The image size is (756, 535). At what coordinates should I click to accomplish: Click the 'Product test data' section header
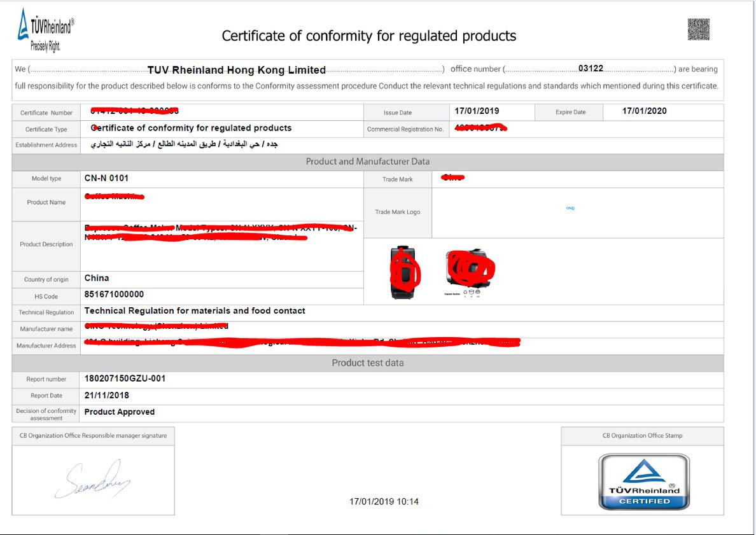pos(368,363)
